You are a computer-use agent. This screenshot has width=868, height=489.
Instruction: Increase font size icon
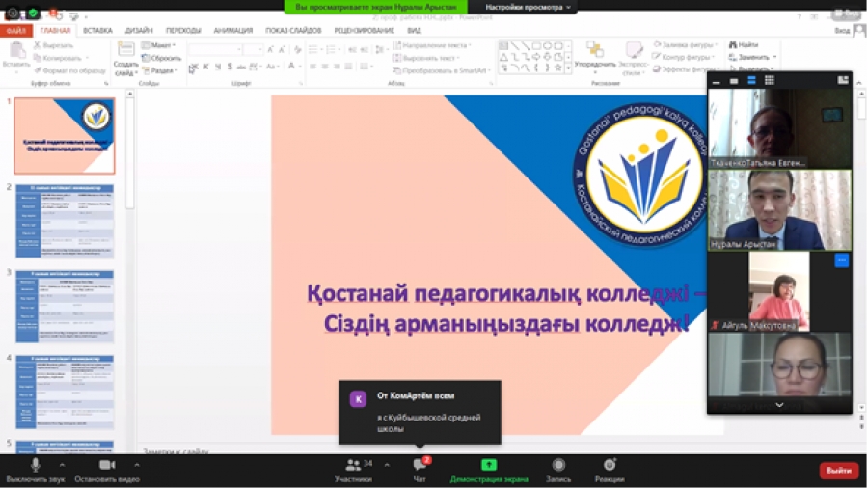[x=271, y=50]
